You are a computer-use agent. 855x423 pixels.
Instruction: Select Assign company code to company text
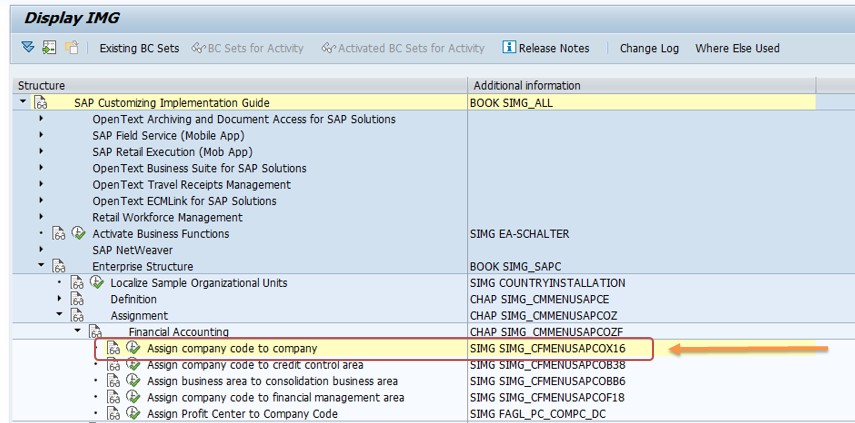232,348
